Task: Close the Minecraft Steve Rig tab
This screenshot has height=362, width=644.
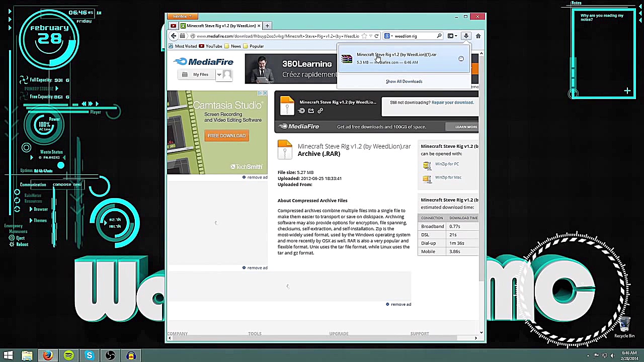Action: [259, 26]
